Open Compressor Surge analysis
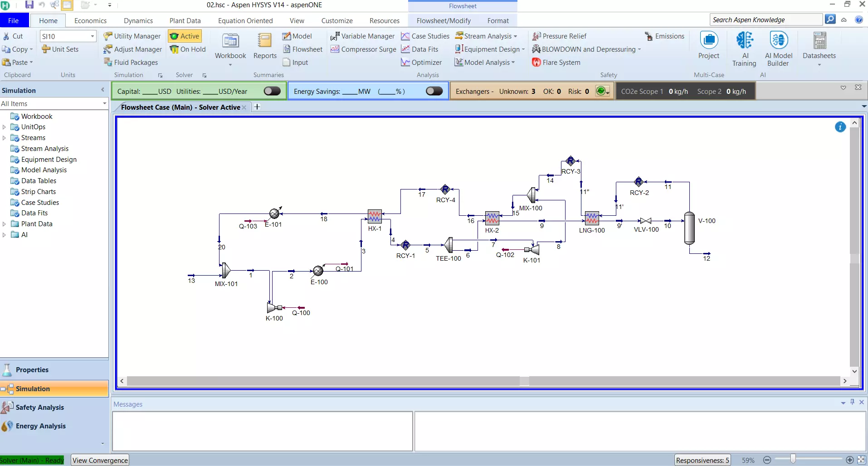 (x=363, y=49)
